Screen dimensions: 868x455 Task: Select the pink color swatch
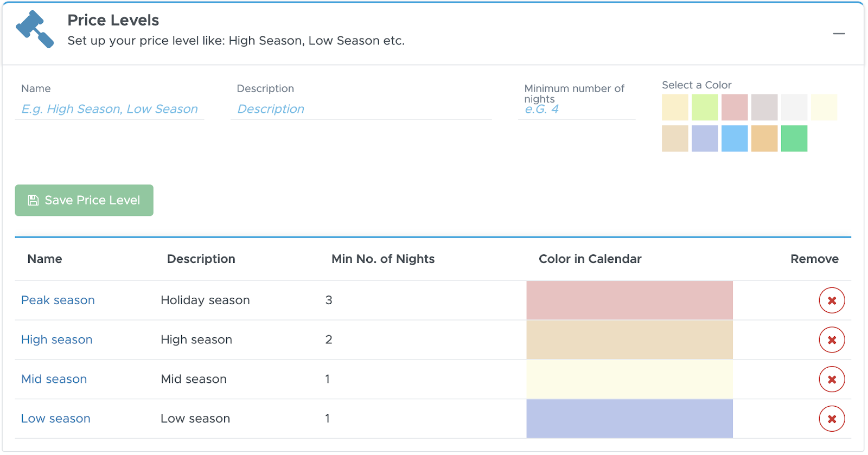(x=735, y=107)
